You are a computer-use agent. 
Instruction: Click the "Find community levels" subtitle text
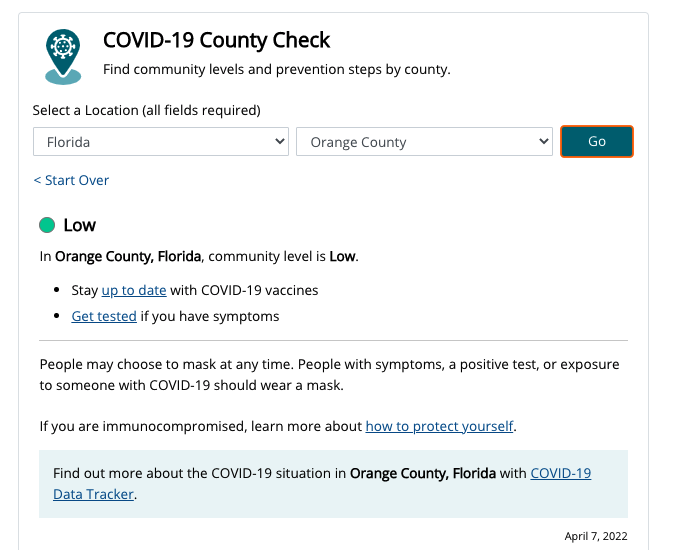click(277, 70)
